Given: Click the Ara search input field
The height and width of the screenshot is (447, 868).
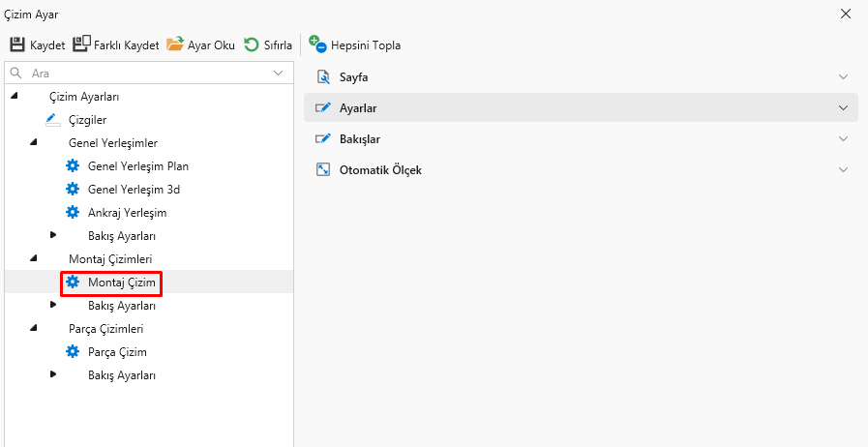Looking at the screenshot, I should pos(145,73).
